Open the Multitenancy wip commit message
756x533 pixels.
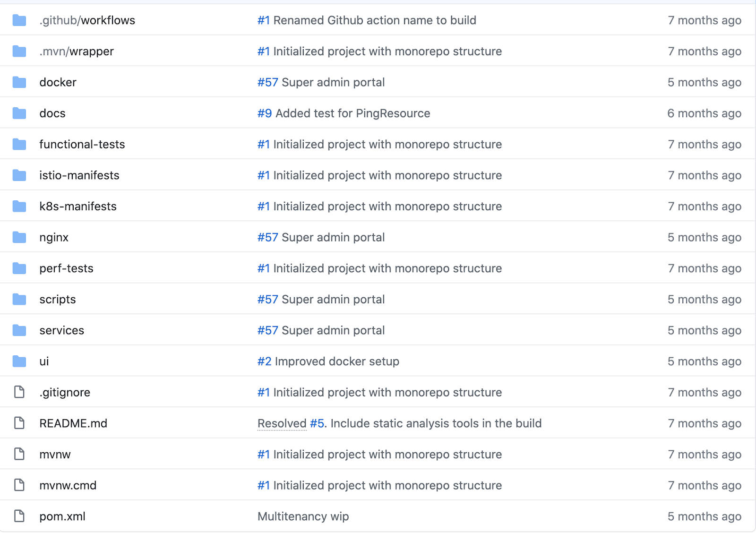click(x=303, y=516)
